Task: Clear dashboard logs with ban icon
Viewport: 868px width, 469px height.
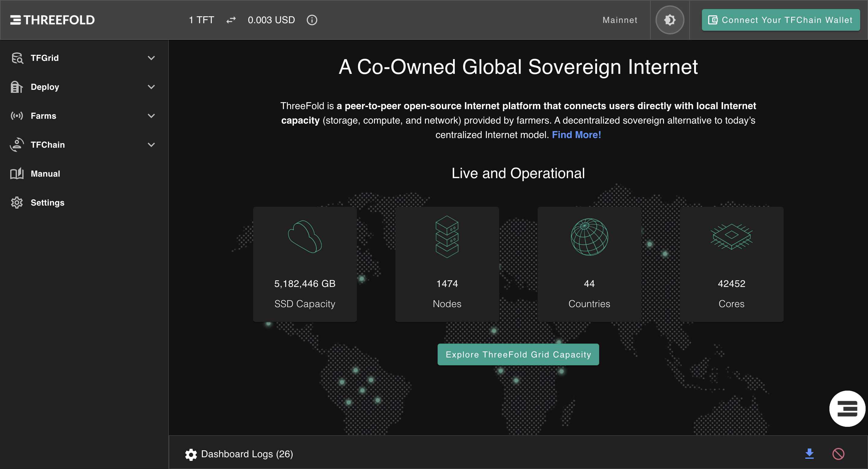Action: pos(838,454)
